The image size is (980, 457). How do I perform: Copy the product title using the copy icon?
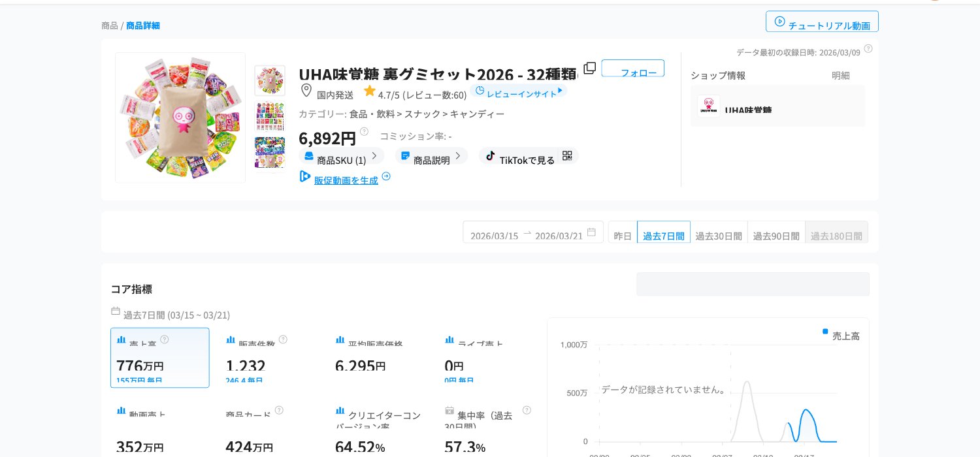589,68
